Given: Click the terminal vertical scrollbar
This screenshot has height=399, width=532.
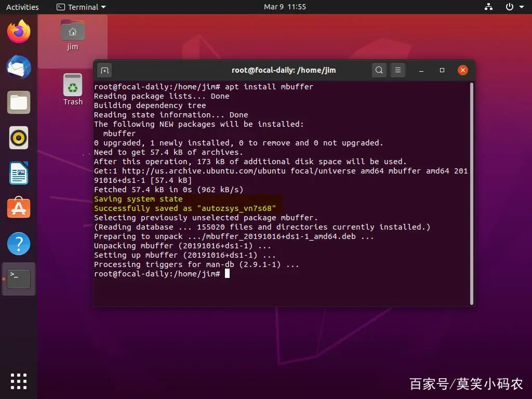Looking at the screenshot, I should (472, 193).
